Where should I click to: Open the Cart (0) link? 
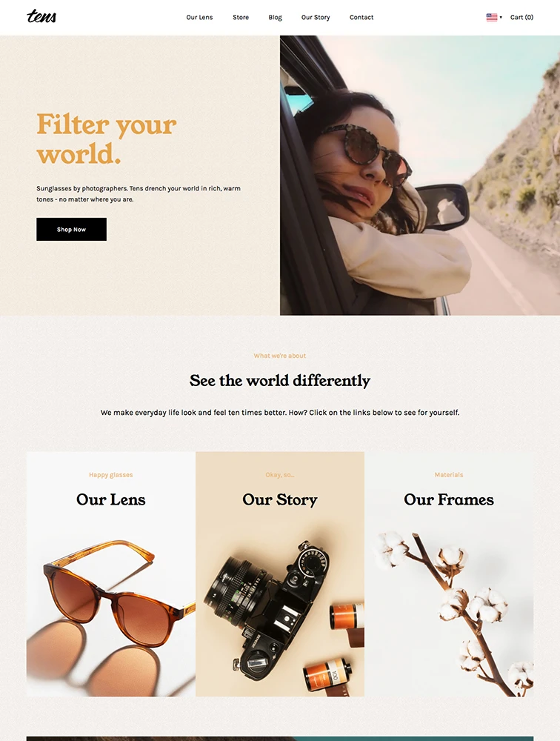click(x=521, y=17)
